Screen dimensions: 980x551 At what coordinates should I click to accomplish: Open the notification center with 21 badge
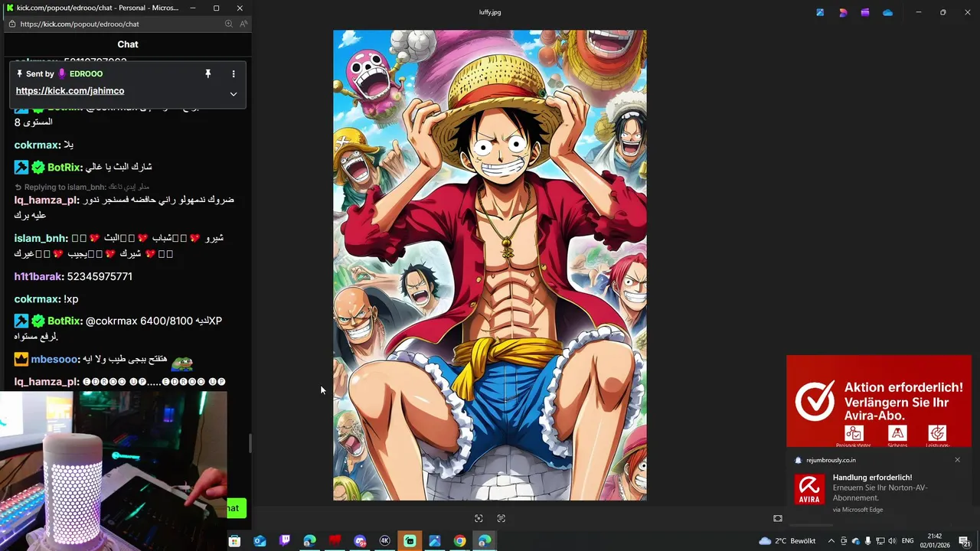click(x=965, y=541)
